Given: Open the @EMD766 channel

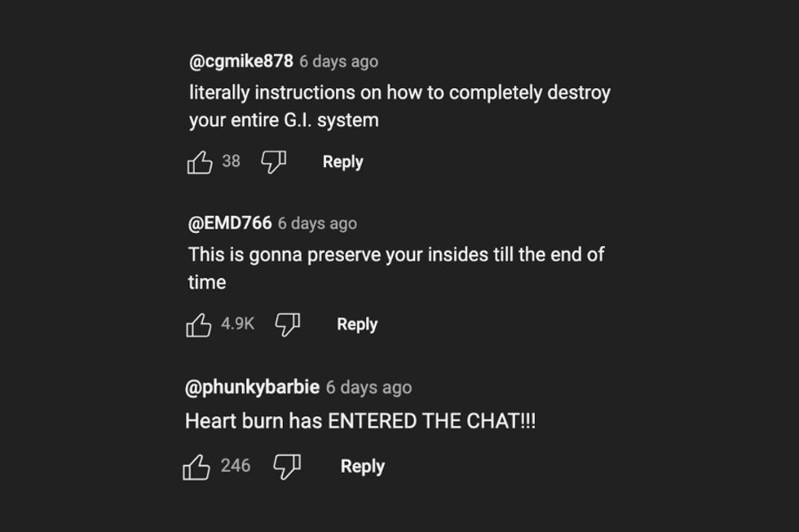Looking at the screenshot, I should [x=230, y=223].
